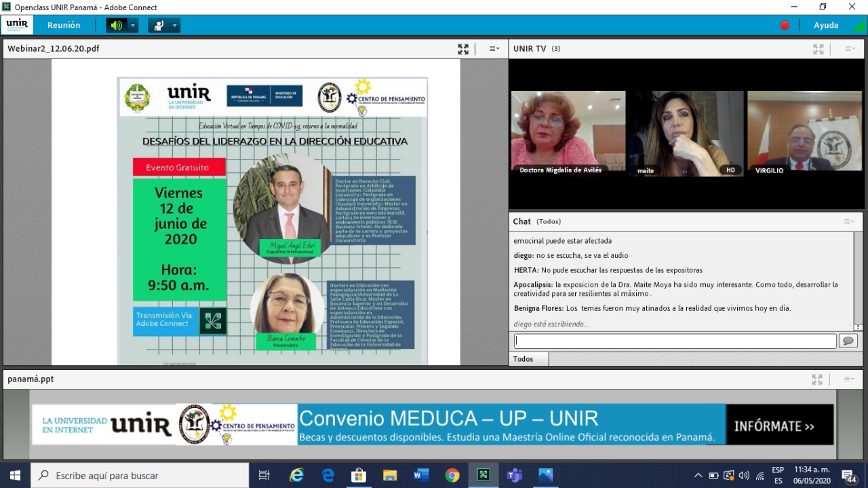Click Blanca Camacho moderator photo
Image resolution: width=868 pixels, height=488 pixels.
click(287, 306)
